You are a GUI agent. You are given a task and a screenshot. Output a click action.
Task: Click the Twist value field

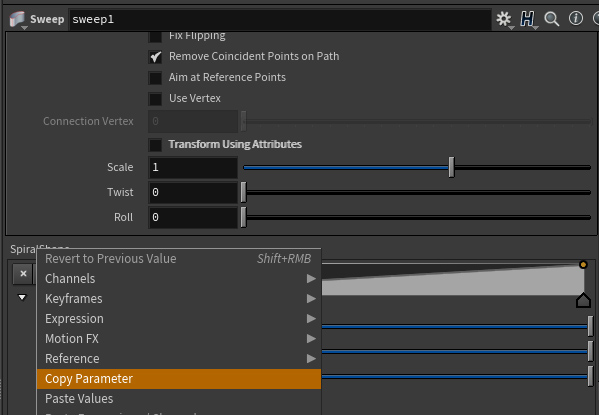[193, 192]
